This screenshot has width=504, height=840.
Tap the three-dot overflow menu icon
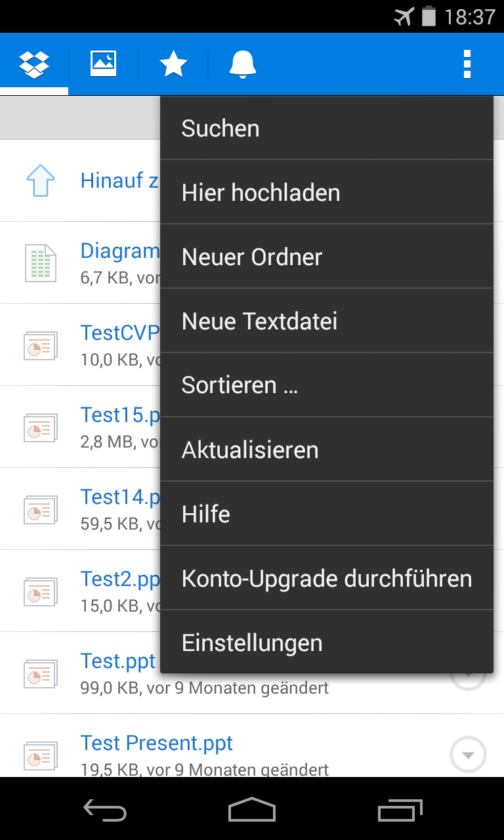pos(467,64)
